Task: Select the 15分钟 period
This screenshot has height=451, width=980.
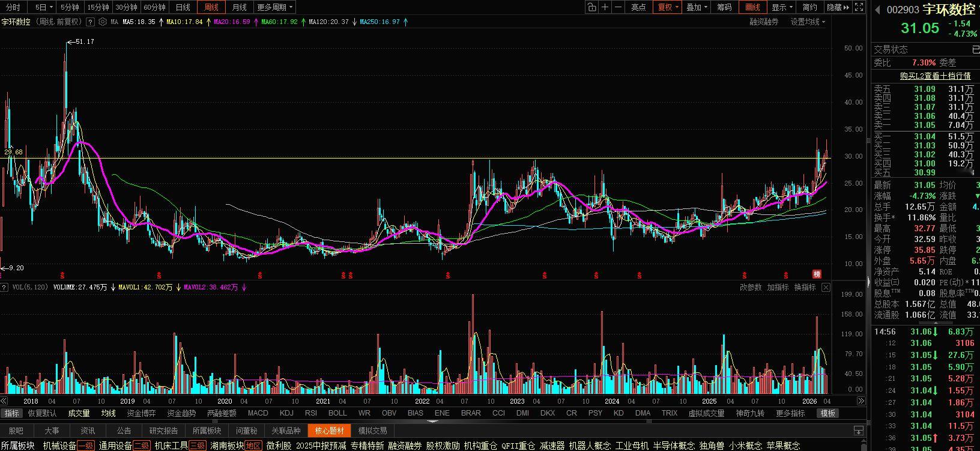Action: (x=98, y=7)
